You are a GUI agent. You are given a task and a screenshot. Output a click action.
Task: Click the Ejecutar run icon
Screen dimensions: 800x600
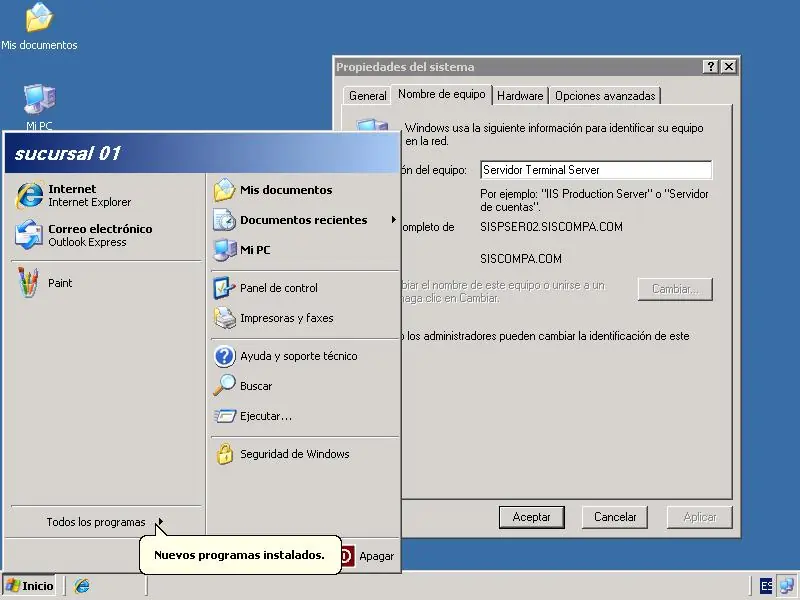(x=224, y=416)
